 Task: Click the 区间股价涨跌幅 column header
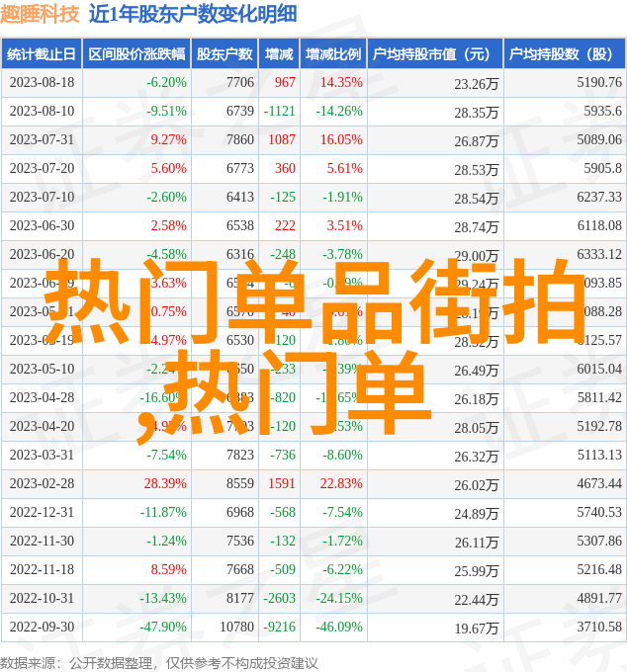tap(136, 54)
